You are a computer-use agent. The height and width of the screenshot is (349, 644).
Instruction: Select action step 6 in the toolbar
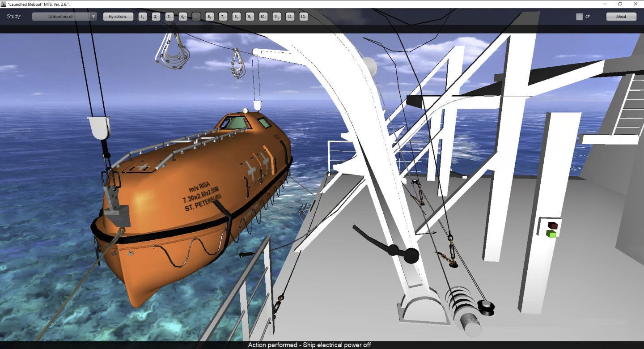[209, 17]
